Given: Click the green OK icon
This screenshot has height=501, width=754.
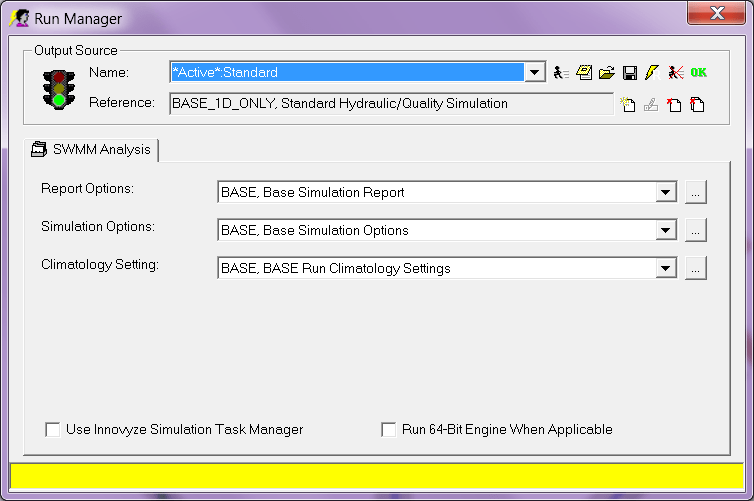Looking at the screenshot, I should pyautogui.click(x=699, y=73).
